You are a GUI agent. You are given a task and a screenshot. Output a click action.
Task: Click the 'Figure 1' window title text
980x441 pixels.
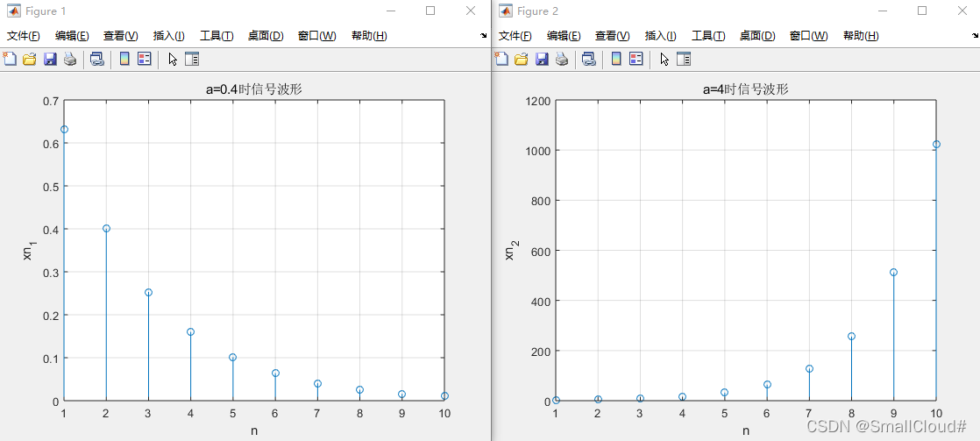pyautogui.click(x=45, y=11)
